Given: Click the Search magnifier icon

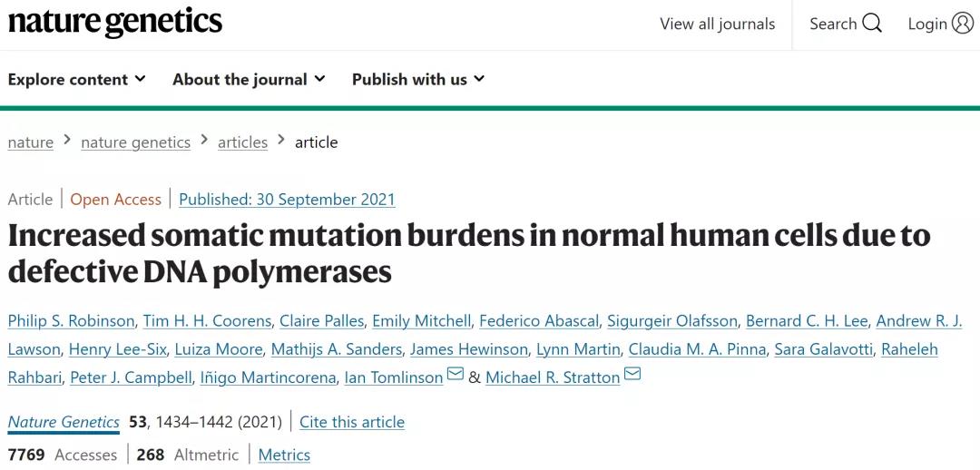Looking at the screenshot, I should pos(872,24).
